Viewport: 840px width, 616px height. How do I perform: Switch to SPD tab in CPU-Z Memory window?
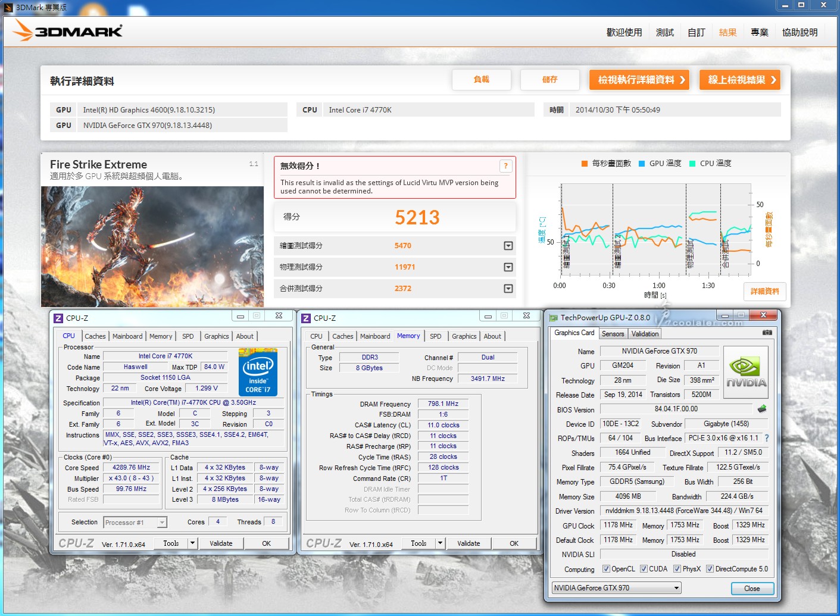click(x=436, y=336)
